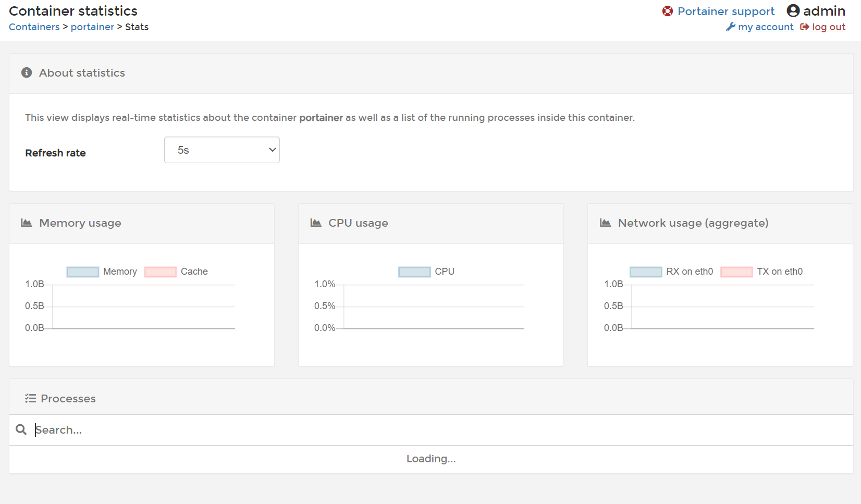Click the About statistics info icon
Image resolution: width=861 pixels, height=504 pixels.
27,72
